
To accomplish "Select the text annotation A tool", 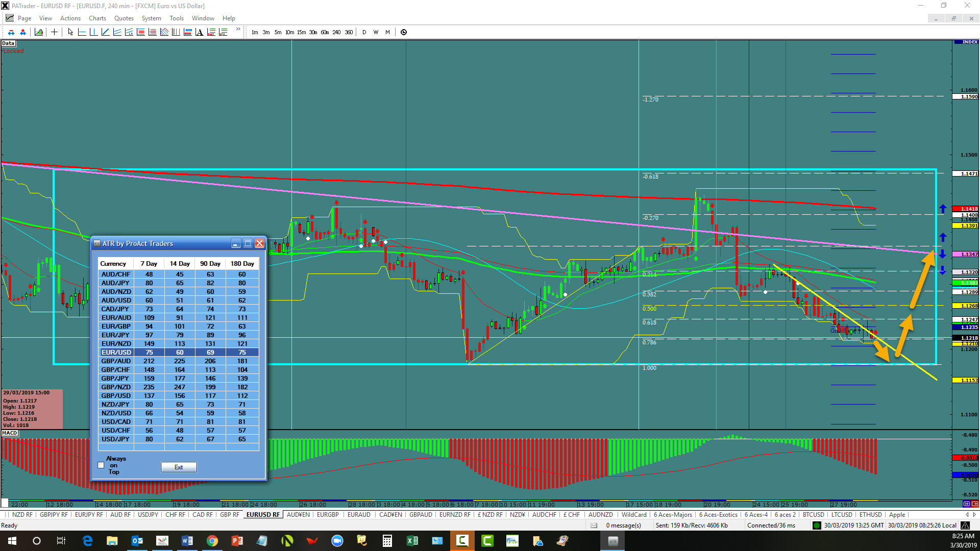I will click(199, 32).
